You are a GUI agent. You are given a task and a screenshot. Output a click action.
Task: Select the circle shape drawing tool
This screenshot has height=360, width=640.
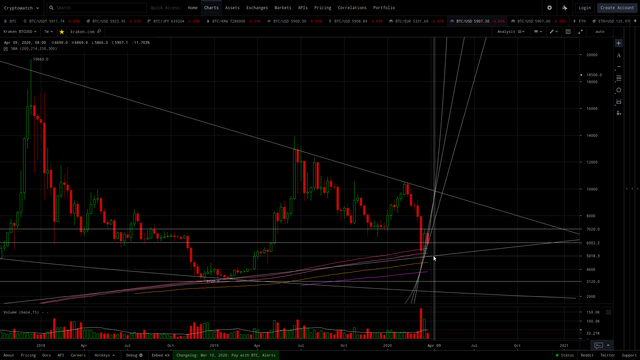(x=619, y=90)
